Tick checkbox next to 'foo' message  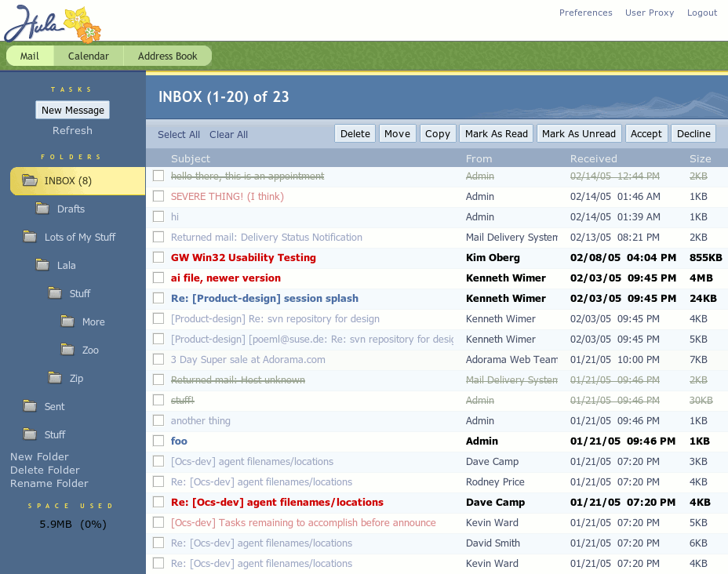(158, 441)
